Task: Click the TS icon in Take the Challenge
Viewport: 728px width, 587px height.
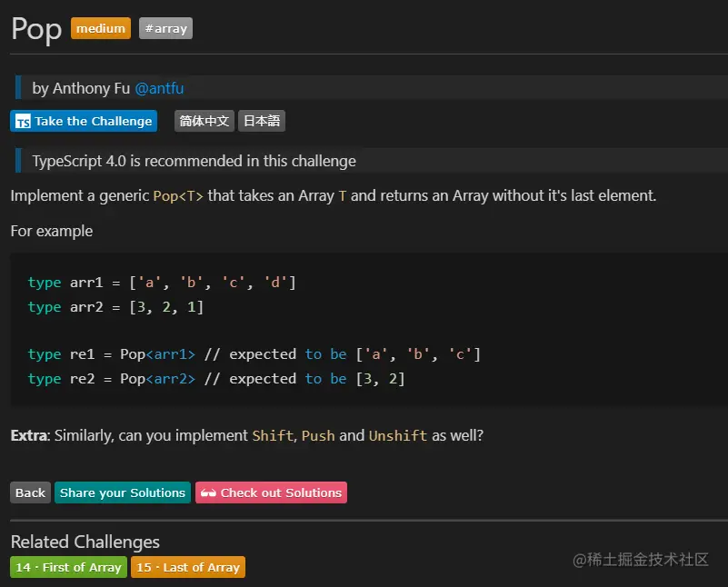Action: (x=24, y=122)
